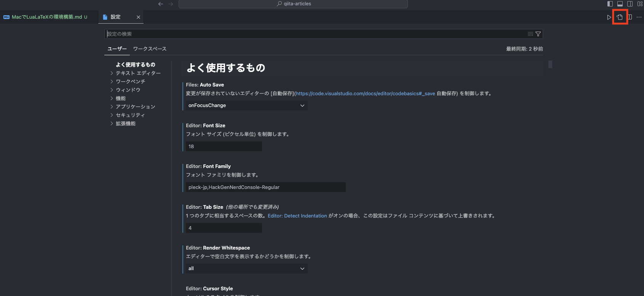The image size is (644, 296).
Task: Open settings JSON file icon
Action: [x=620, y=17]
